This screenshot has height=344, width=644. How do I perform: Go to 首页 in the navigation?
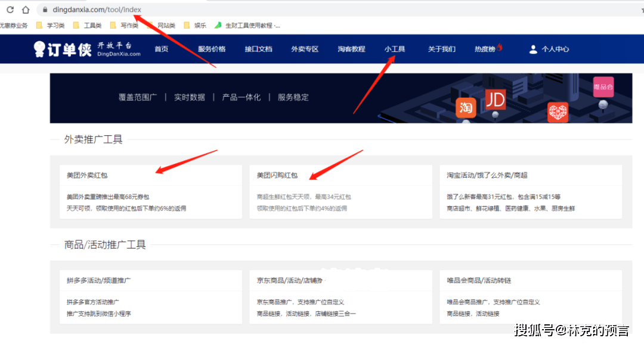coord(162,49)
